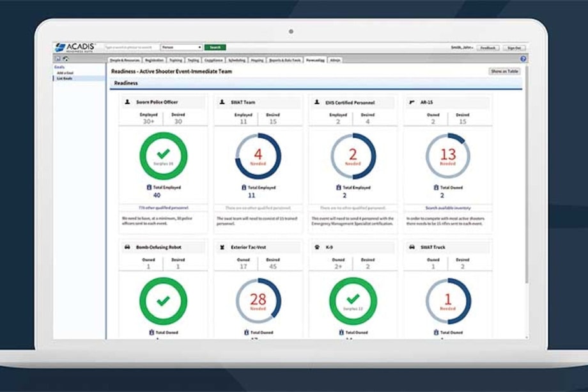Open the Search available inventory link
The image size is (588, 392).
pos(447,207)
